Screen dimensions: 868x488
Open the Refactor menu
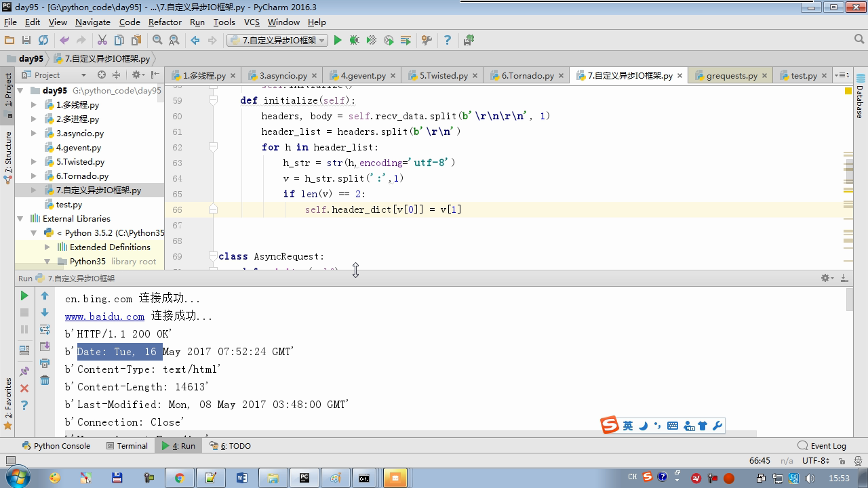tap(165, 22)
